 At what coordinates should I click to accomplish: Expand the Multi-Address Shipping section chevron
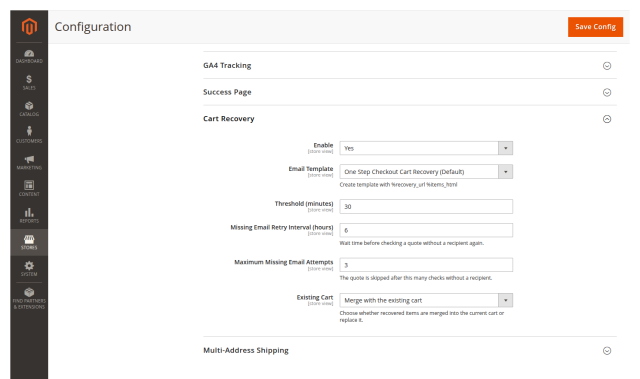coord(607,351)
